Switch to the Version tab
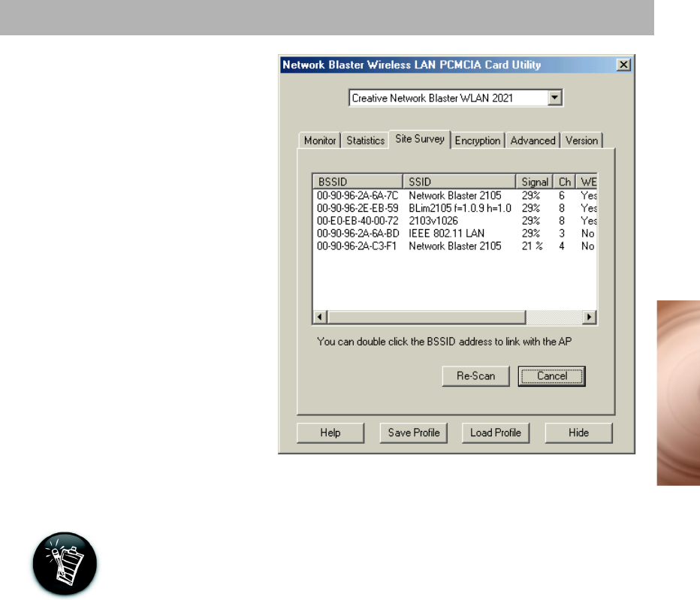 pos(581,140)
